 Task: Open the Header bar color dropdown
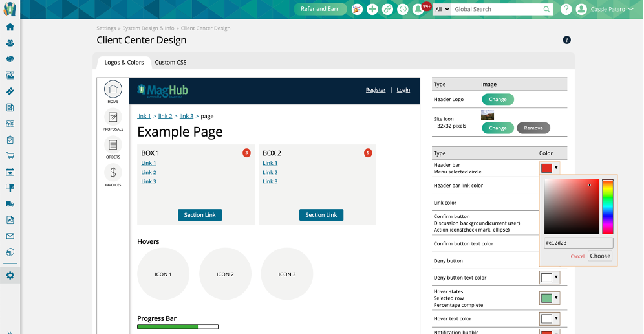pos(548,168)
